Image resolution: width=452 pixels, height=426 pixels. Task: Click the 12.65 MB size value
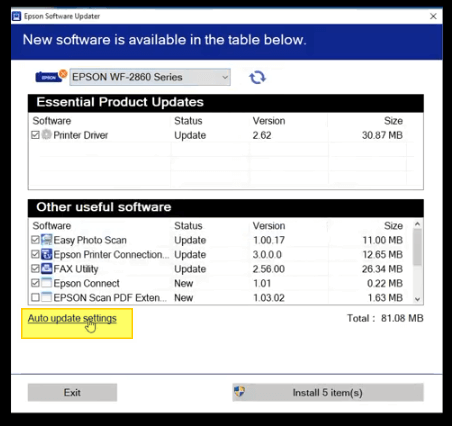(x=383, y=254)
